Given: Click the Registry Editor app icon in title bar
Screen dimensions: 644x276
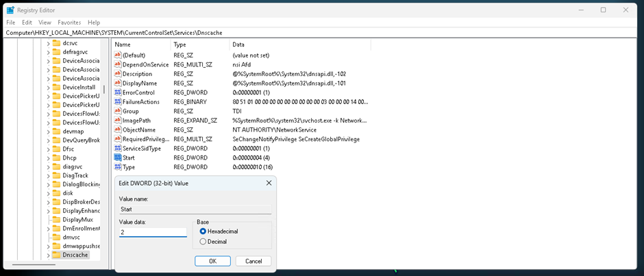Looking at the screenshot, I should [10, 10].
